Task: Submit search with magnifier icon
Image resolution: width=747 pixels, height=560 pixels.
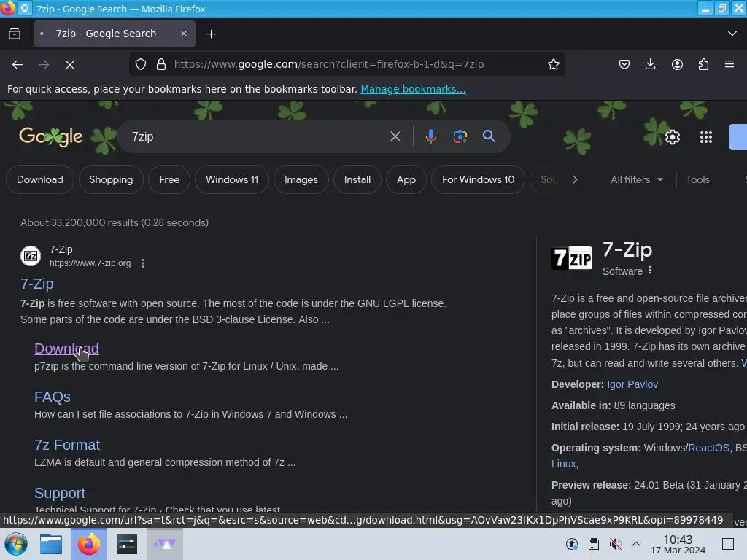Action: (x=489, y=136)
